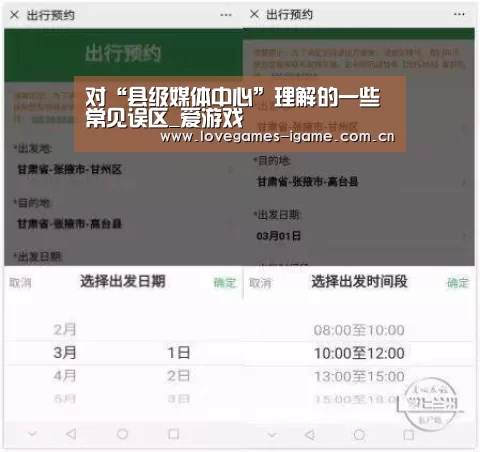Select 3月 in the month wheel
Viewport: 480px width, 452px height.
tap(65, 353)
